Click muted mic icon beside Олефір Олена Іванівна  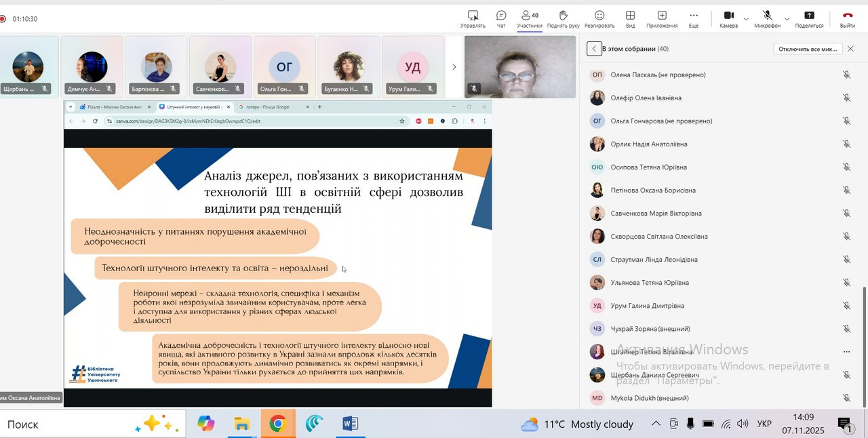[x=846, y=98]
